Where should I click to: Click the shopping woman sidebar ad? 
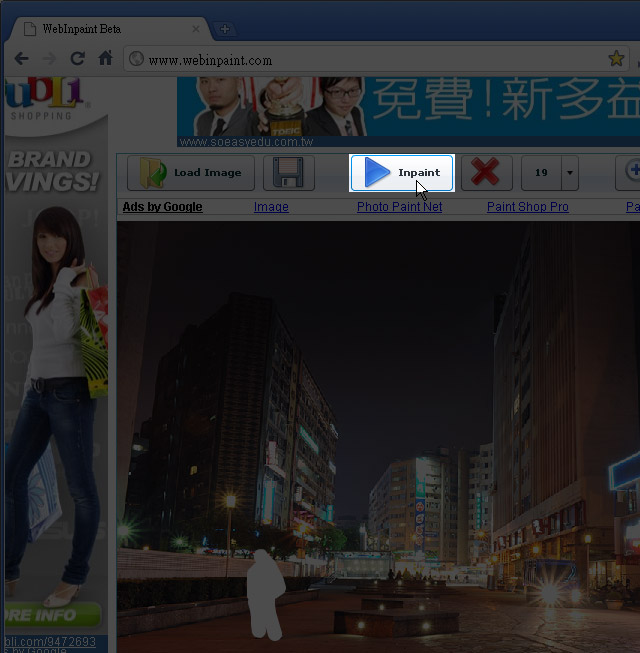pyautogui.click(x=54, y=358)
